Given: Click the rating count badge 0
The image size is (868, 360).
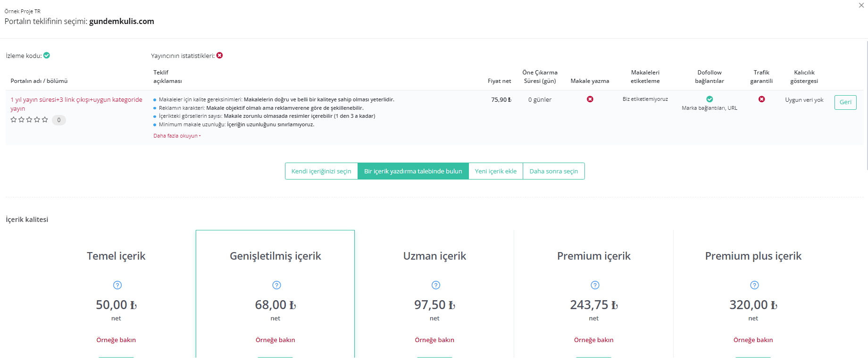Looking at the screenshot, I should tap(59, 120).
